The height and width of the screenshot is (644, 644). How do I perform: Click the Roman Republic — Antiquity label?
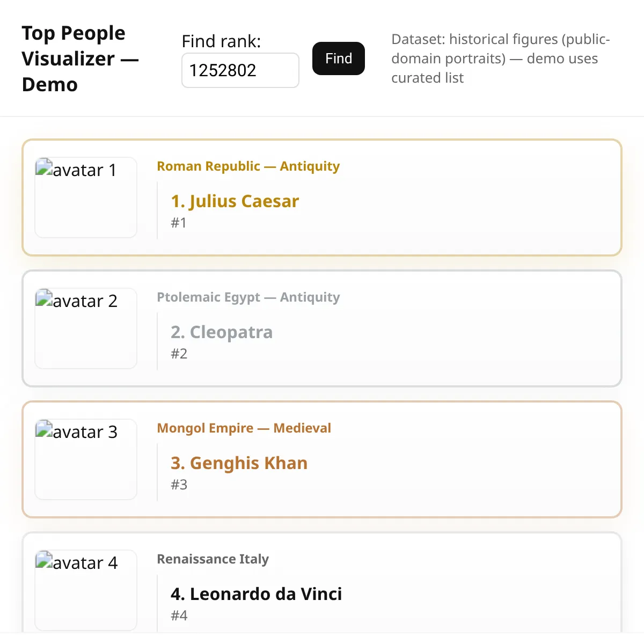(x=248, y=166)
